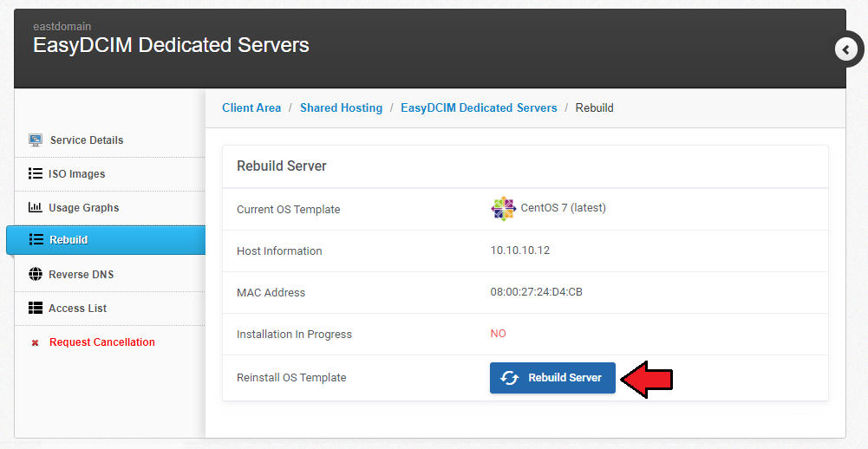868x449 pixels.
Task: Click the red X icon beside Request Cancellation
Action: tap(35, 342)
